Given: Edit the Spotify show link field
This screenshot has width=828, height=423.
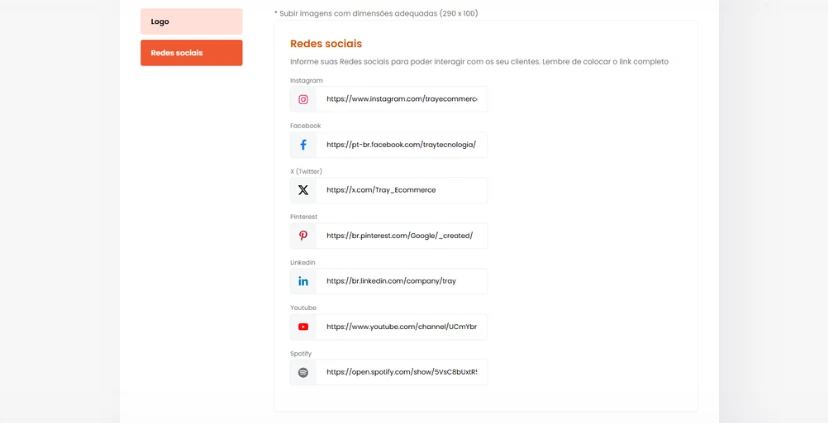Looking at the screenshot, I should point(401,372).
